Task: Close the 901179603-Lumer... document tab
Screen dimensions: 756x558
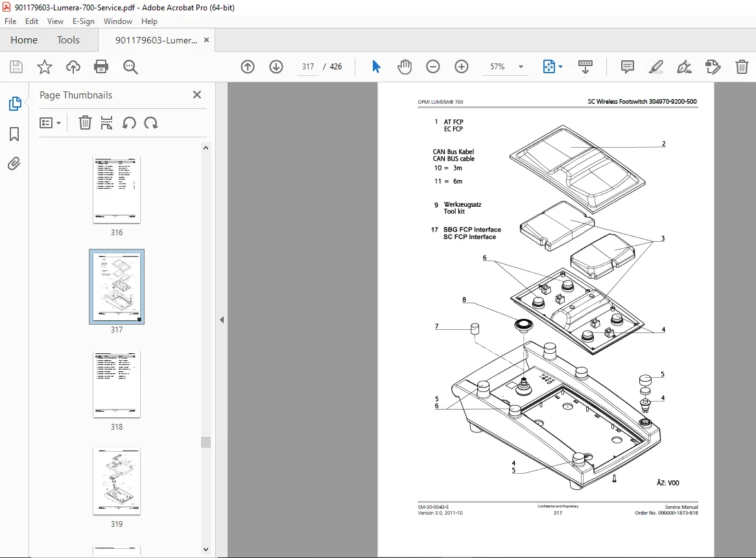Action: (206, 40)
